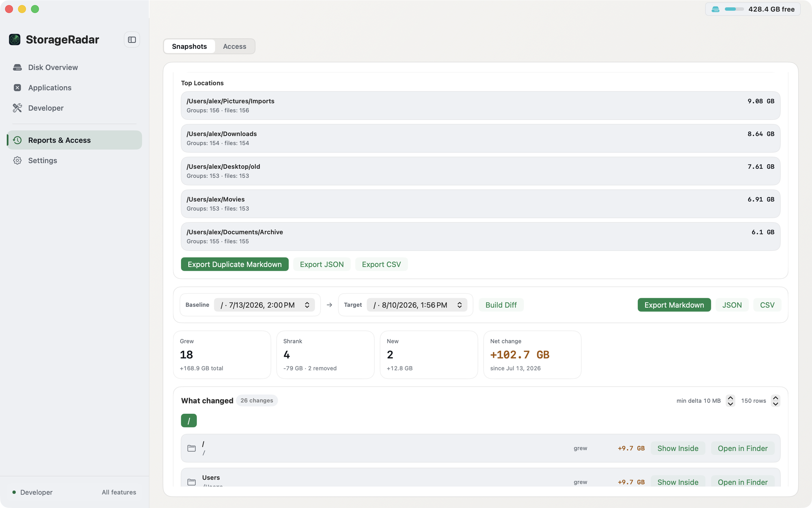This screenshot has width=812, height=508.
Task: Click the Net change +102.7 GB card
Action: [532, 355]
